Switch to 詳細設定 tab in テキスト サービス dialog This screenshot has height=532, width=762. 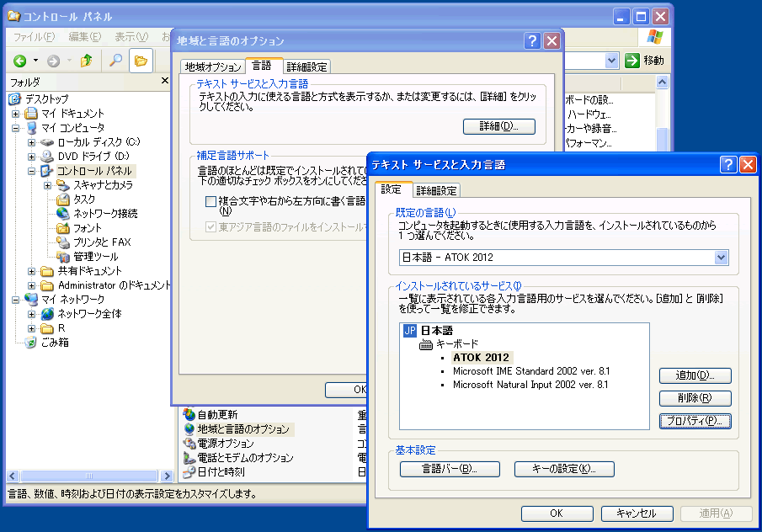click(436, 190)
